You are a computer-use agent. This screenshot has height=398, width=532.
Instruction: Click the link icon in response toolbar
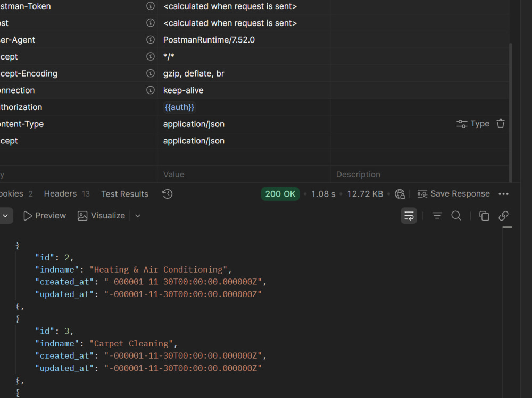click(x=503, y=216)
